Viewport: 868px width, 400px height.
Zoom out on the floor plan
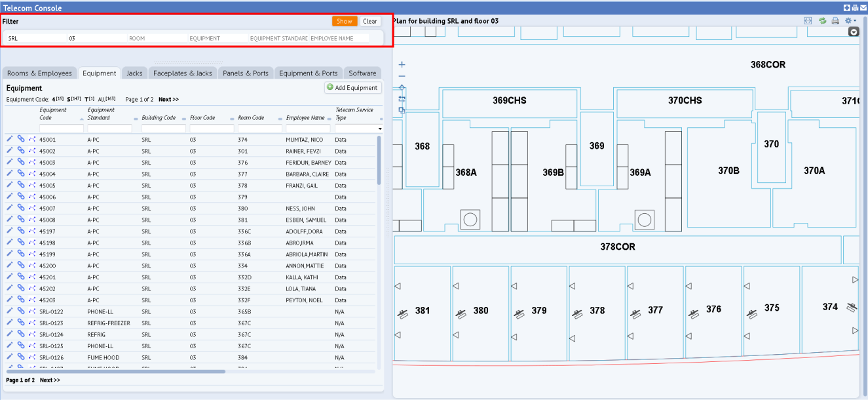(x=402, y=76)
